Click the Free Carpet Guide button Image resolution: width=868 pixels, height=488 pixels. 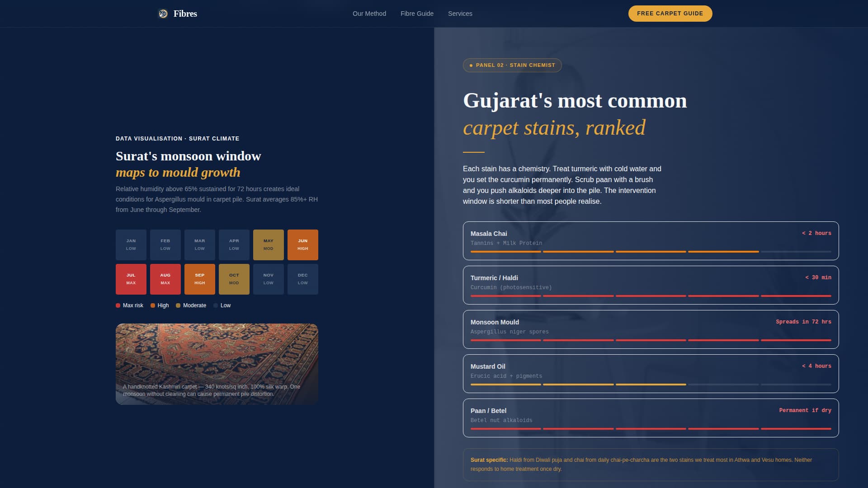click(x=670, y=14)
